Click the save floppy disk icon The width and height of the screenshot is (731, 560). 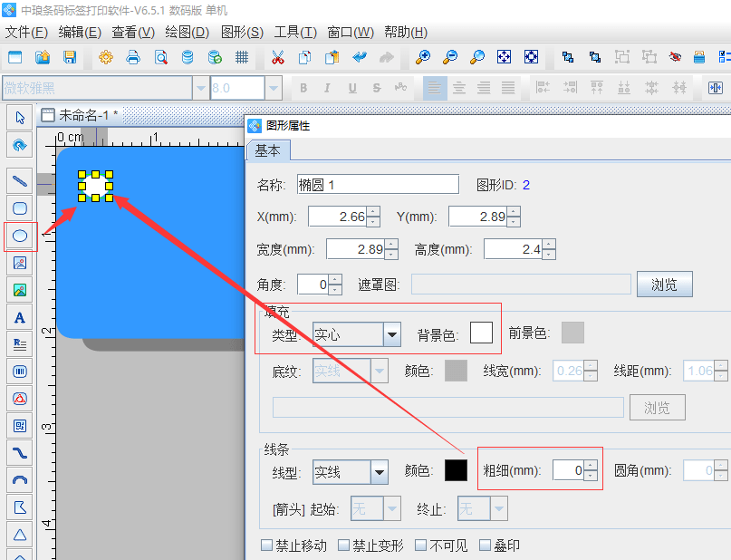tap(70, 57)
